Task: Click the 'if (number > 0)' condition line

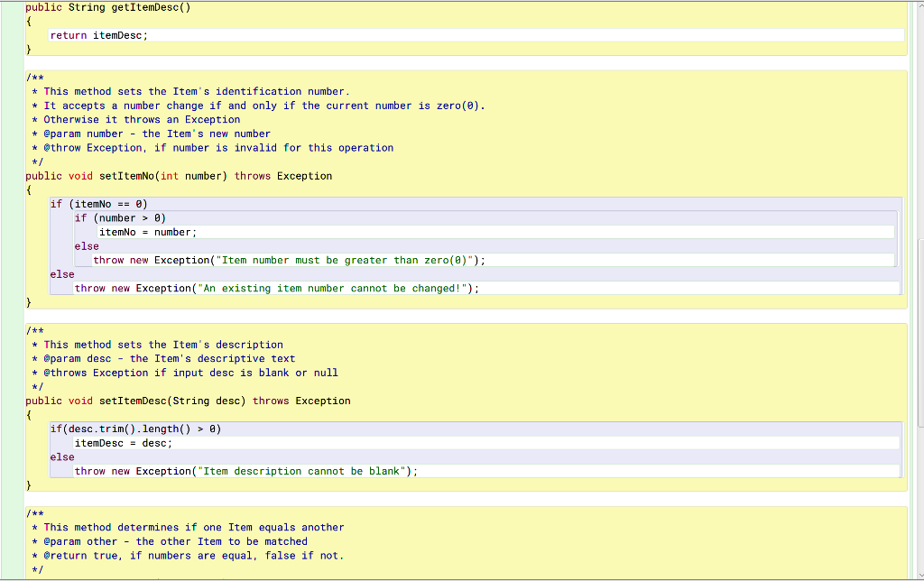Action: 120,218
